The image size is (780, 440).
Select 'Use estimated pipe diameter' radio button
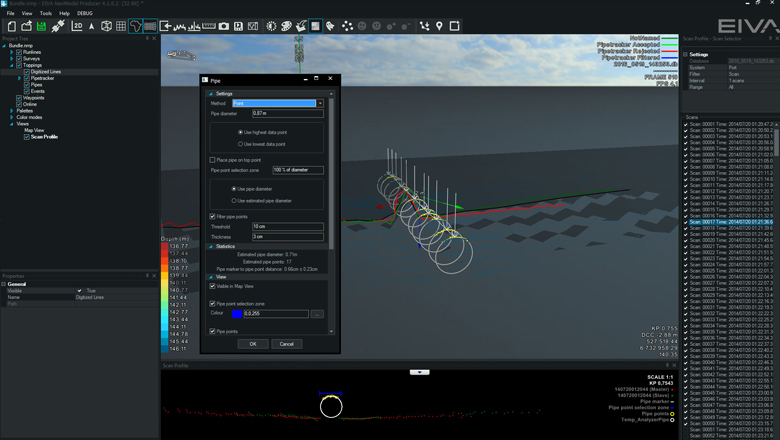[x=234, y=201]
